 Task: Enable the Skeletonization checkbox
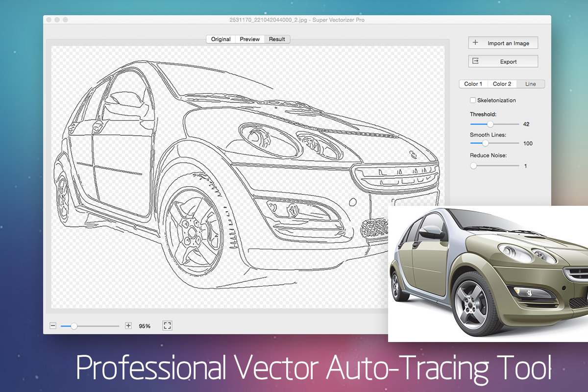point(473,100)
